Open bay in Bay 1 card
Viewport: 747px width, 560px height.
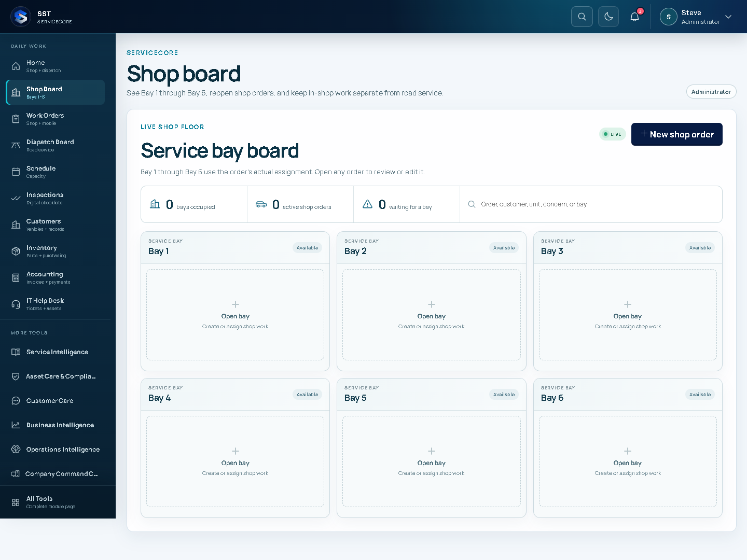pyautogui.click(x=235, y=315)
